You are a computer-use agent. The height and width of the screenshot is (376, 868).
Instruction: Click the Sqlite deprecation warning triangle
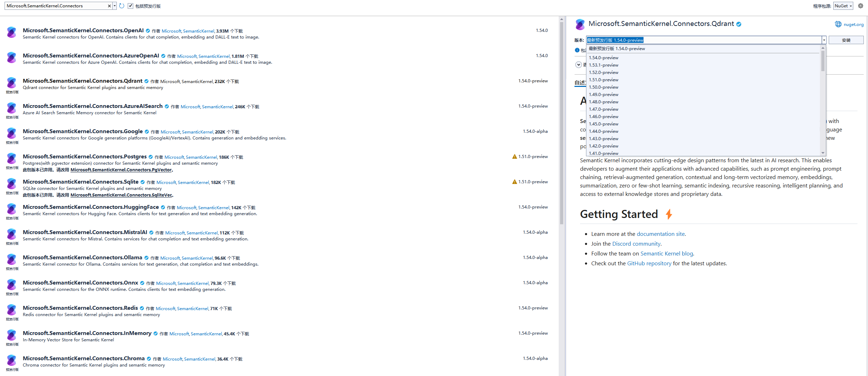(514, 182)
